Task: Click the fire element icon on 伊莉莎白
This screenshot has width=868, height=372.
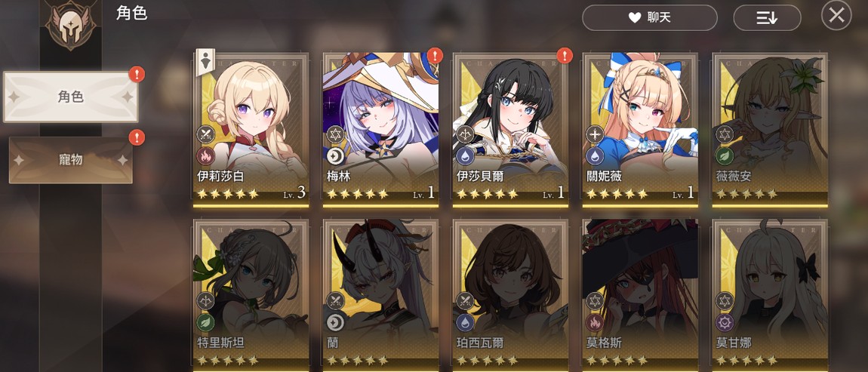Action: pyautogui.click(x=206, y=156)
